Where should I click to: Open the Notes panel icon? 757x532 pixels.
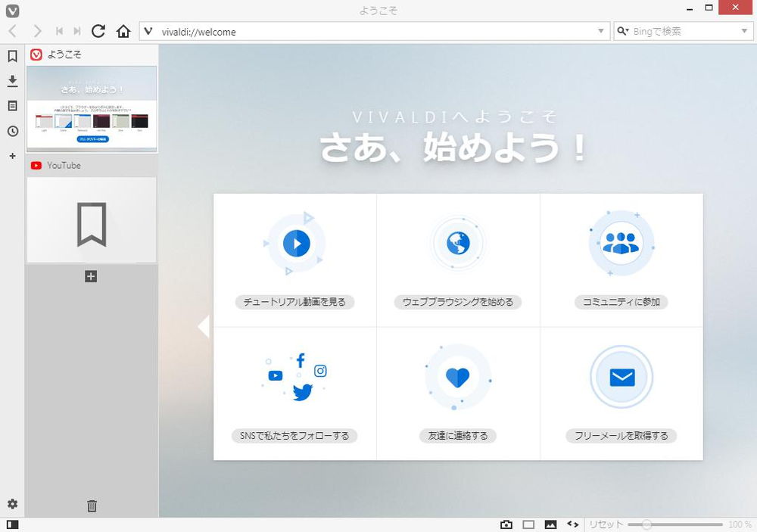[x=12, y=106]
